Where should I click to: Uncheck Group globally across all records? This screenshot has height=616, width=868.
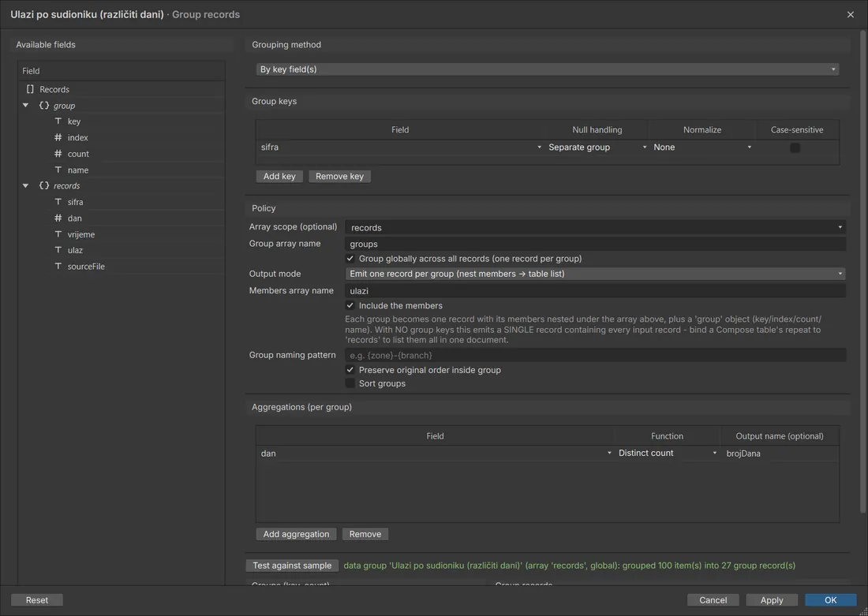[350, 259]
